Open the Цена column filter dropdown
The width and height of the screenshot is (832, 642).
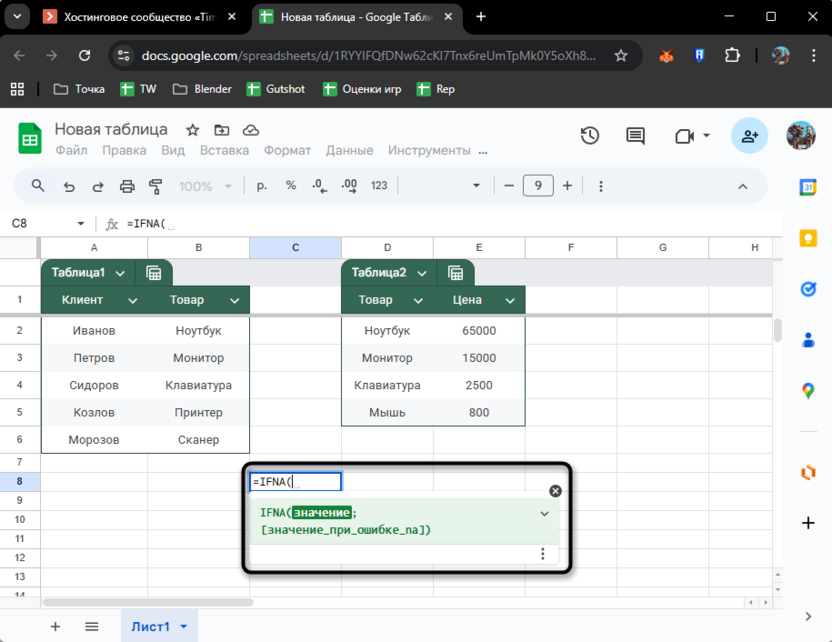click(x=510, y=300)
